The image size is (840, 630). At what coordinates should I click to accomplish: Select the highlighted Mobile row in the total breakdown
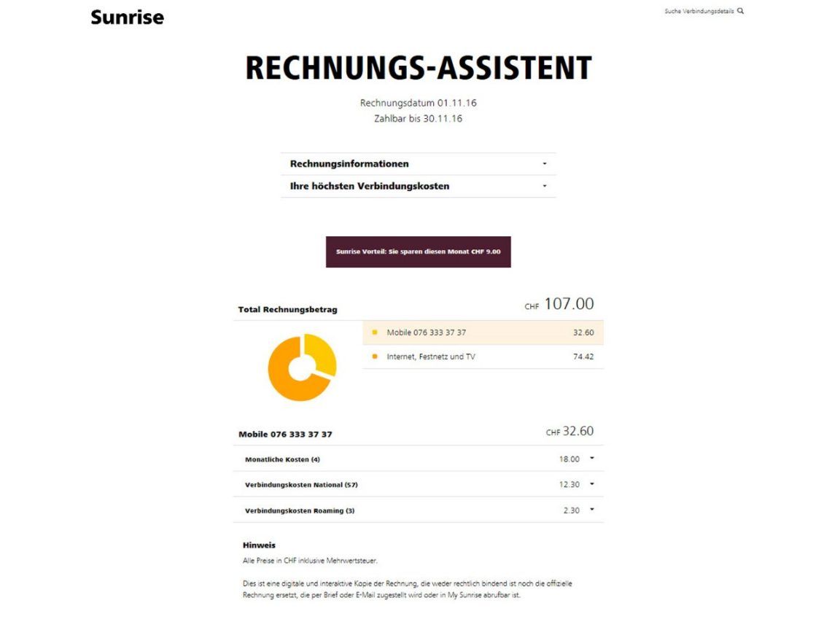483,332
